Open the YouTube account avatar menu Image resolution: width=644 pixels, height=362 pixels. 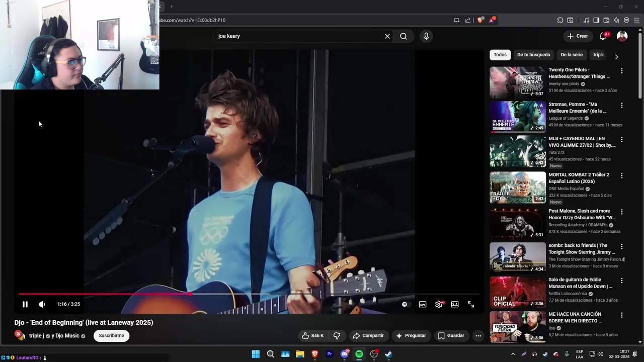(622, 36)
